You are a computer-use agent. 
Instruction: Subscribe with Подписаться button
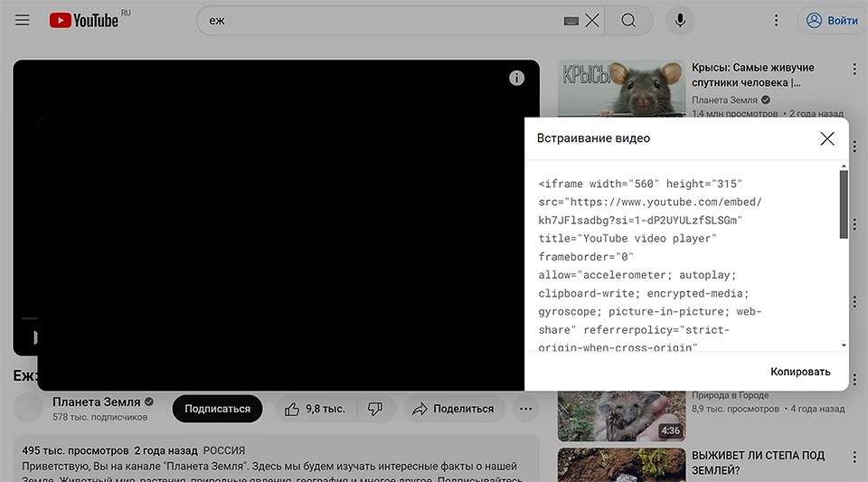pos(217,409)
